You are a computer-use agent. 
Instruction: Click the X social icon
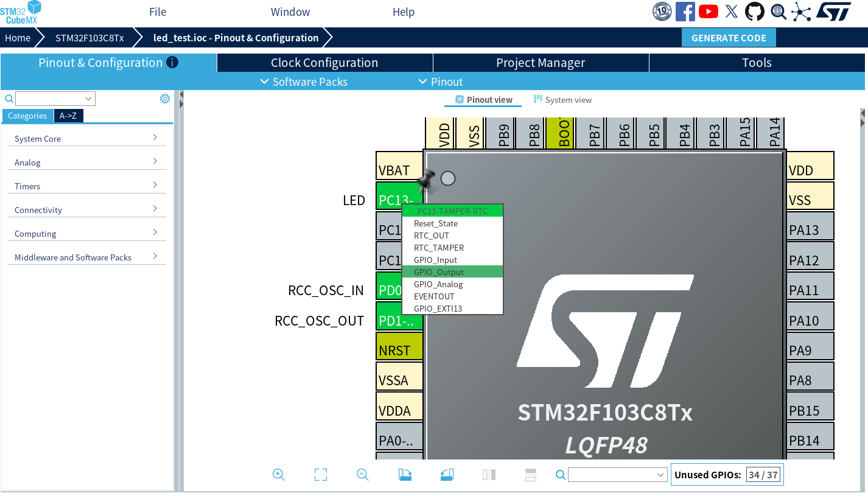tap(732, 11)
